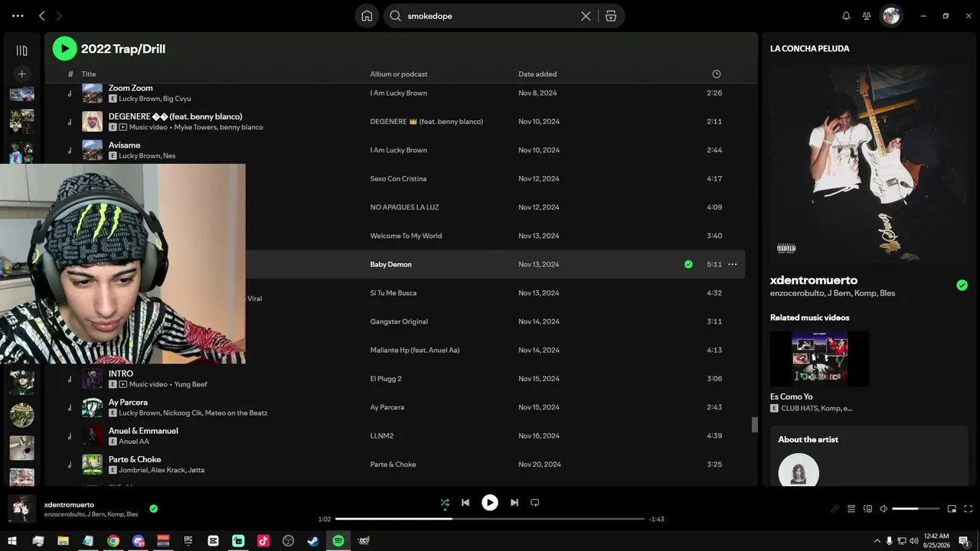Open the El Plugg 2 album

386,379
